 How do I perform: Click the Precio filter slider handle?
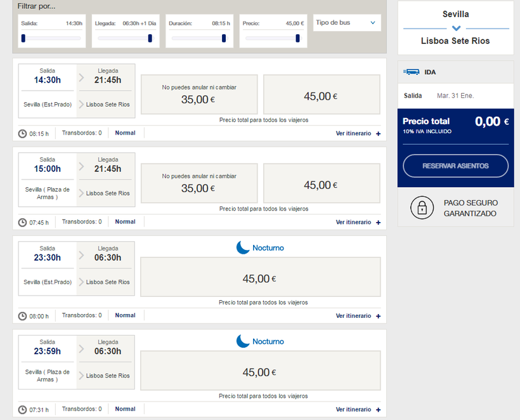pos(297,38)
